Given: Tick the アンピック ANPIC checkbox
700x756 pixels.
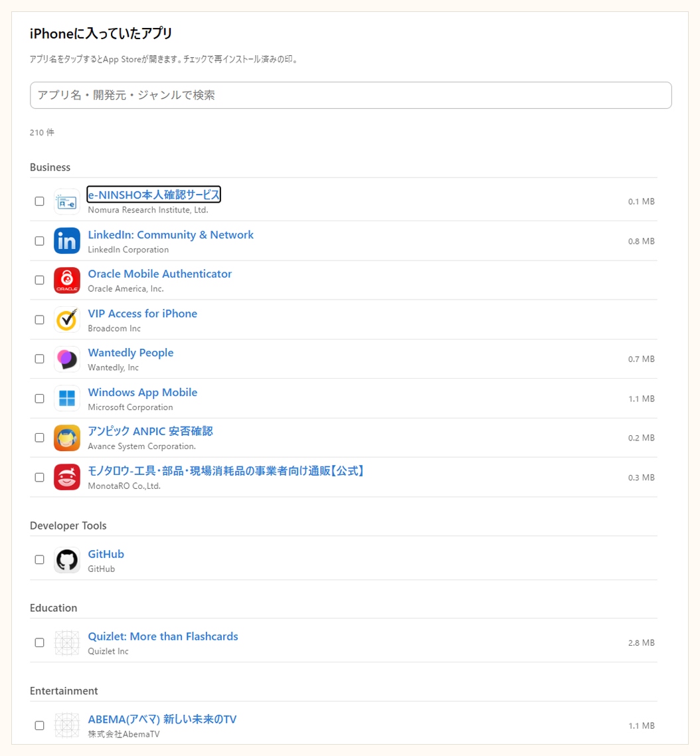Looking at the screenshot, I should pos(40,438).
